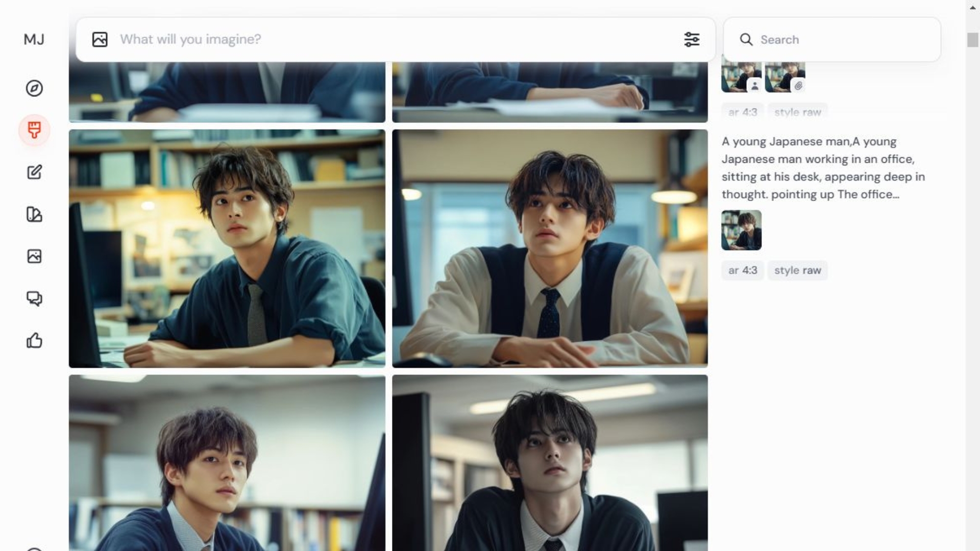Click the image-upload icon in prompt bar
Screen dimensions: 980x551
click(x=100, y=39)
